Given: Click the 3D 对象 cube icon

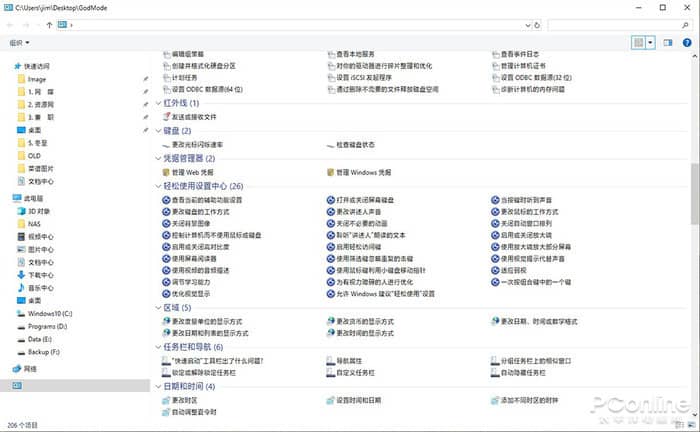Looking at the screenshot, I should [x=21, y=211].
